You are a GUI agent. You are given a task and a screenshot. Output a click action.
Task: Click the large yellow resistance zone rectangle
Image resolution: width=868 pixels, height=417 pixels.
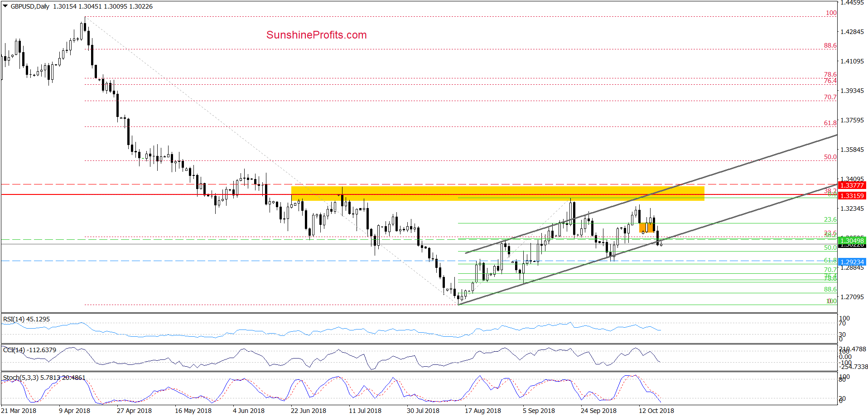click(x=497, y=193)
